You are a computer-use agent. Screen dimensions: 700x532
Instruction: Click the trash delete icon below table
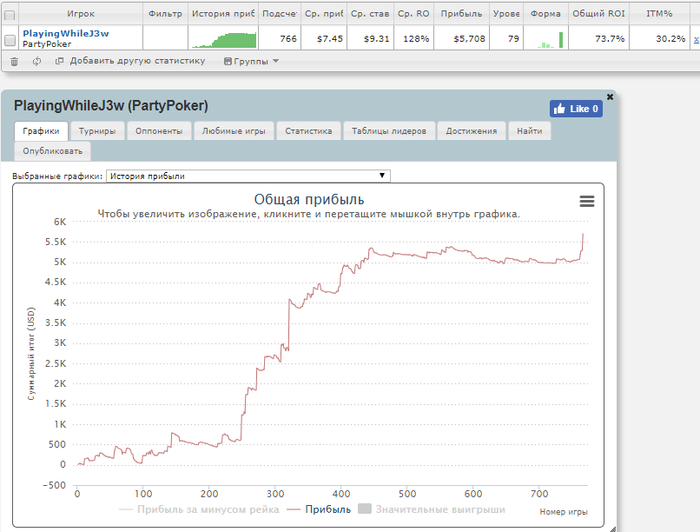14,62
